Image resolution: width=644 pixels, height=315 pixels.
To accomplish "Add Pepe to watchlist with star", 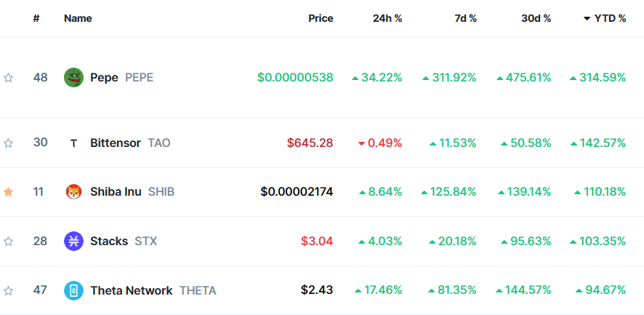I will click(x=9, y=78).
